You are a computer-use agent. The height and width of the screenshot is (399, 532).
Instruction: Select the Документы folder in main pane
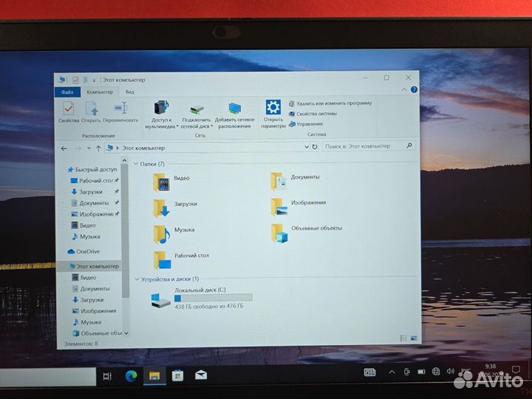[295, 181]
